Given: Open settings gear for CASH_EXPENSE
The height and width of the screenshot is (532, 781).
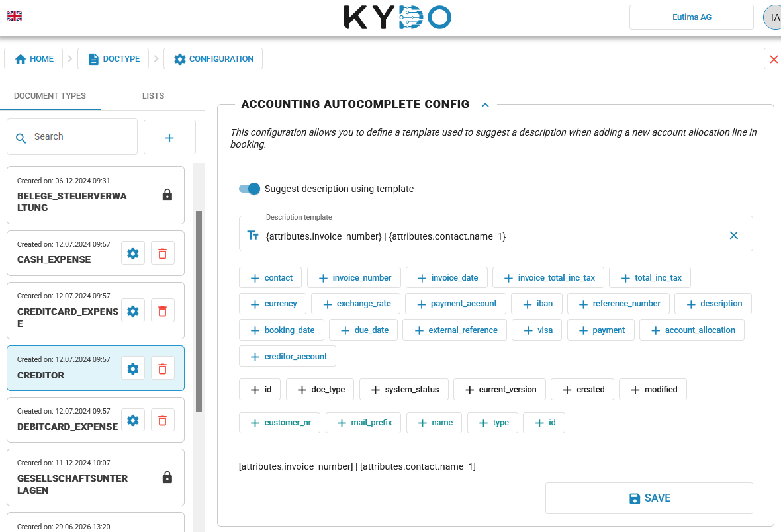Looking at the screenshot, I should point(133,253).
